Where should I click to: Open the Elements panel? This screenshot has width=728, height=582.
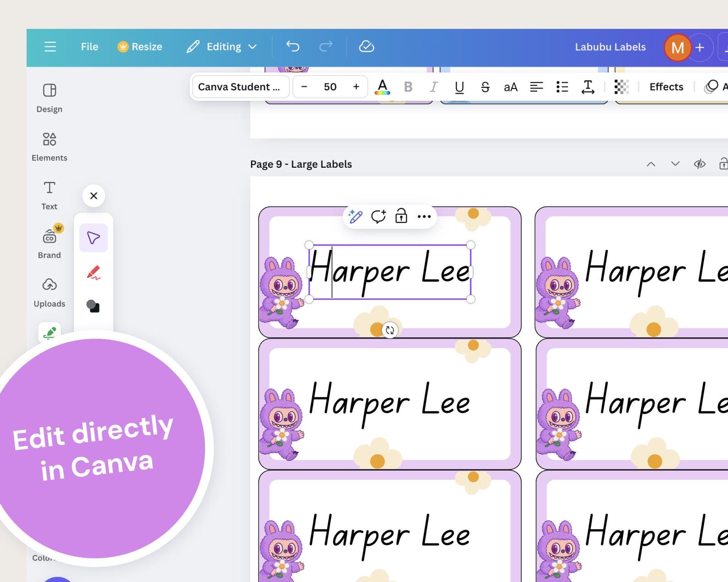[49, 147]
